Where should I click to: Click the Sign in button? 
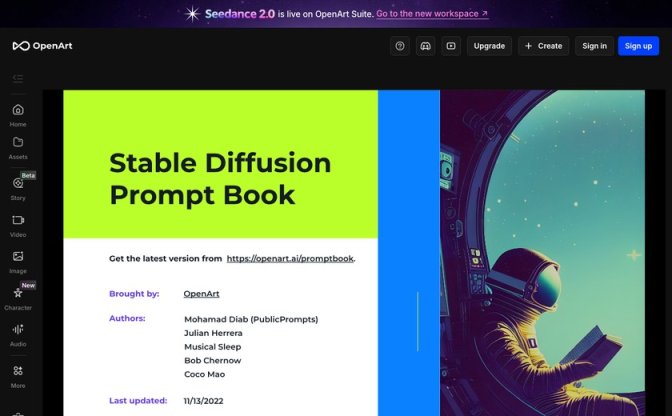click(594, 46)
